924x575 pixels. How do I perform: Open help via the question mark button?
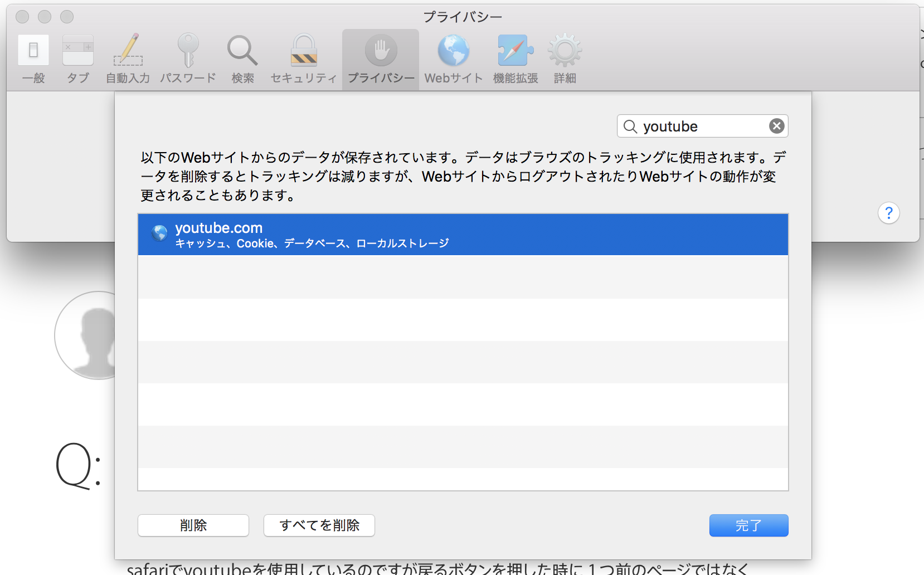[888, 213]
